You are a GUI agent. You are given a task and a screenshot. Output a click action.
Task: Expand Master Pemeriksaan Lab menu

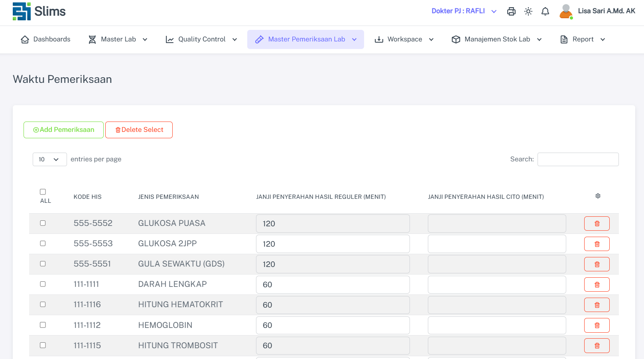pos(305,39)
